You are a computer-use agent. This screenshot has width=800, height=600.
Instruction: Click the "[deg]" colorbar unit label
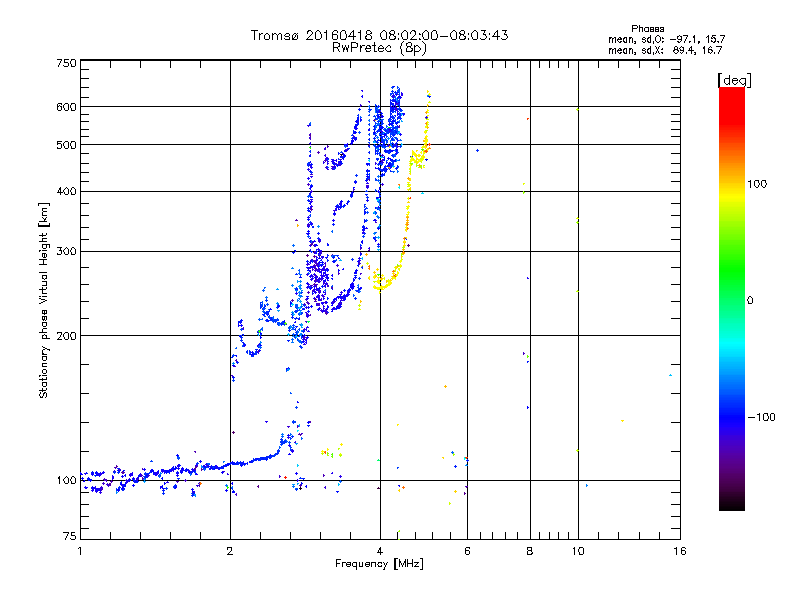click(734, 80)
